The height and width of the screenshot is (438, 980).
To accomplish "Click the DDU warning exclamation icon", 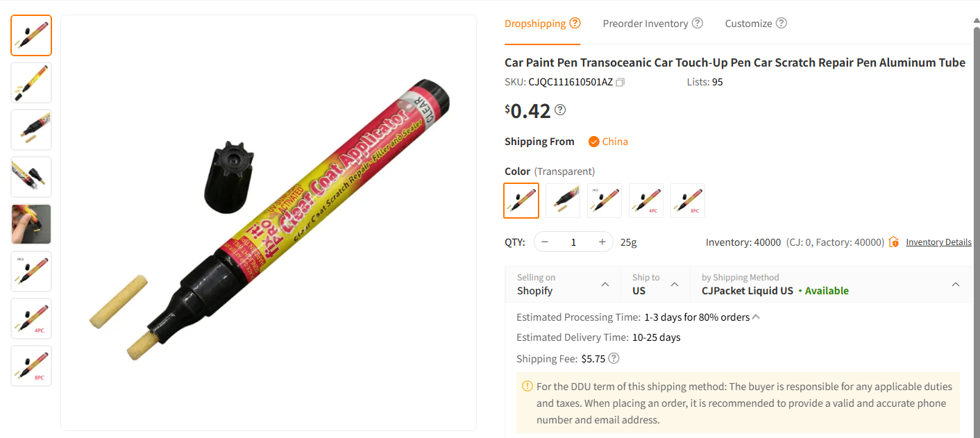I will click(527, 385).
